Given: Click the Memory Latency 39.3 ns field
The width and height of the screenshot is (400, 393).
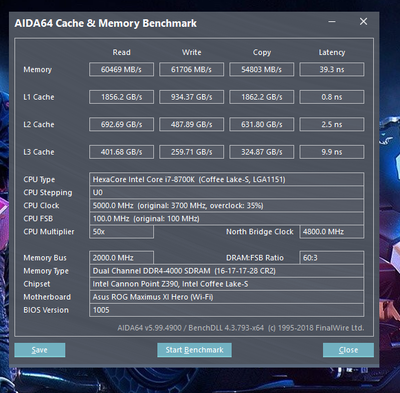Looking at the screenshot, I should click(x=332, y=69).
